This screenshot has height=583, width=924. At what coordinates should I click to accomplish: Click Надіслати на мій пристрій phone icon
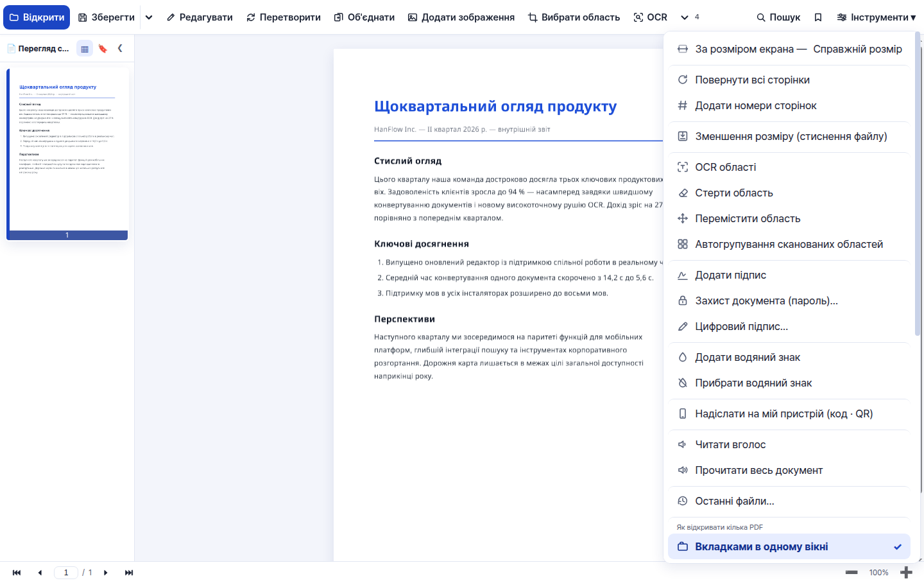[683, 413]
